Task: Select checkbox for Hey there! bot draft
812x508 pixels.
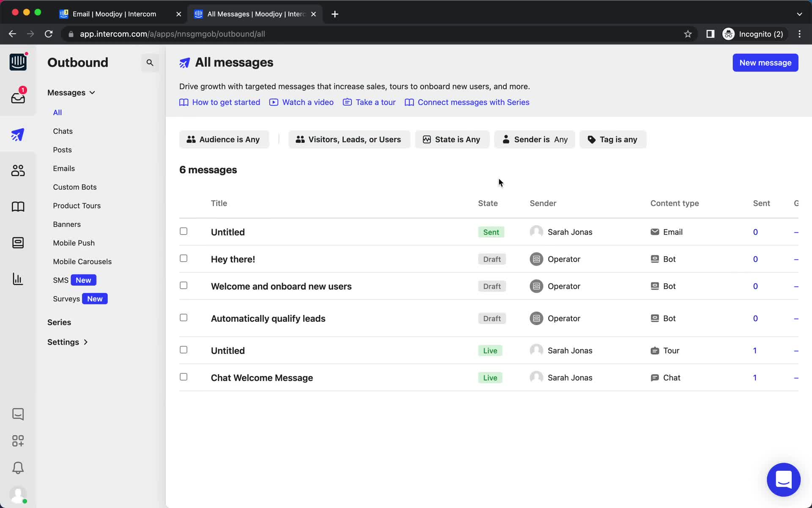Action: tap(184, 258)
